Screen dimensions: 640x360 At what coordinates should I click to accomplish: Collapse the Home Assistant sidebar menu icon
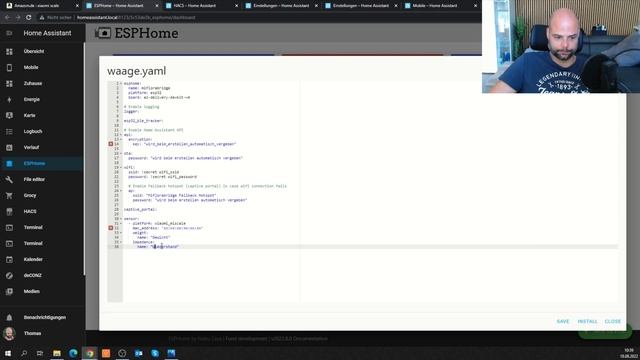[x=9, y=33]
